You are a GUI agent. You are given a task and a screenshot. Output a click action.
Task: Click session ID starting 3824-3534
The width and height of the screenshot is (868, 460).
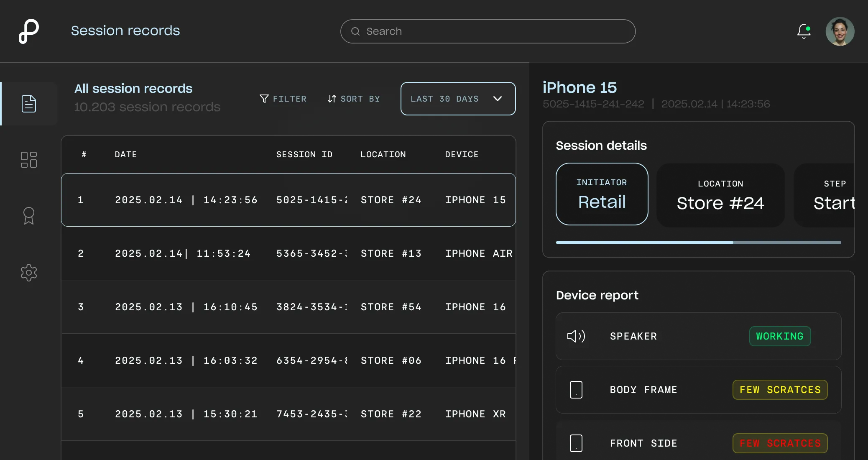[312, 307]
